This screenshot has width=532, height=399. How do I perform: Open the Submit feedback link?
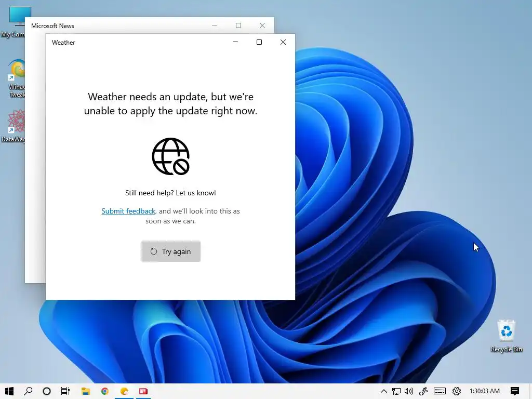[128, 211]
